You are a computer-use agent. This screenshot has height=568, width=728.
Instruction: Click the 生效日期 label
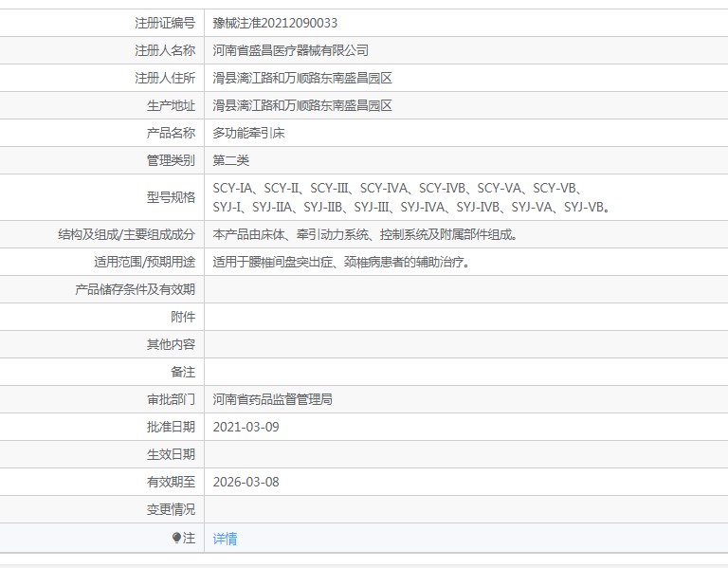tap(171, 454)
